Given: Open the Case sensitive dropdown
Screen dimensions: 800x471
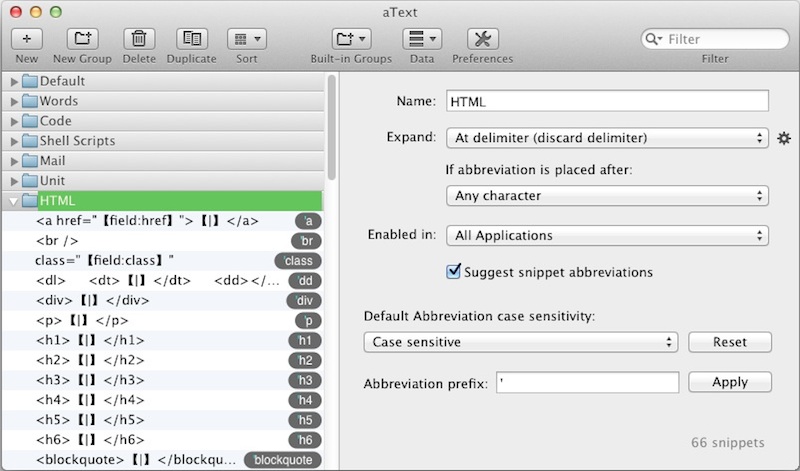Looking at the screenshot, I should click(520, 342).
